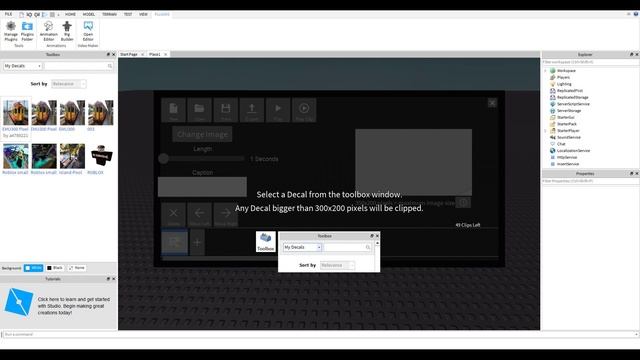Click the LocalizationService globe icon
Screen dimensions: 640x360
pyautogui.click(x=553, y=151)
